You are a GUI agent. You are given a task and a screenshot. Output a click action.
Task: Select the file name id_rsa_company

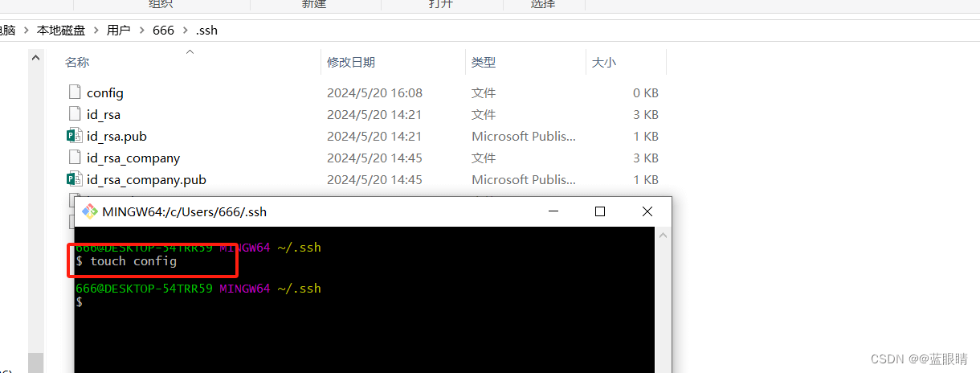point(133,158)
